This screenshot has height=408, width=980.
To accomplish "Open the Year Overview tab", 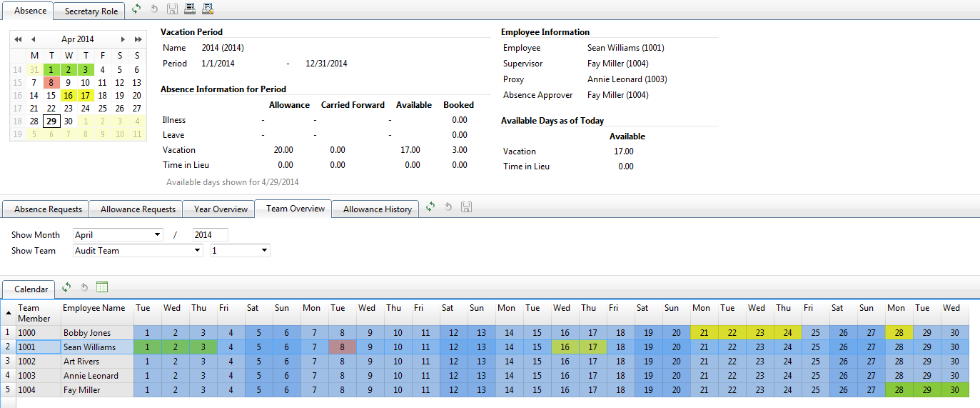I will tap(221, 209).
